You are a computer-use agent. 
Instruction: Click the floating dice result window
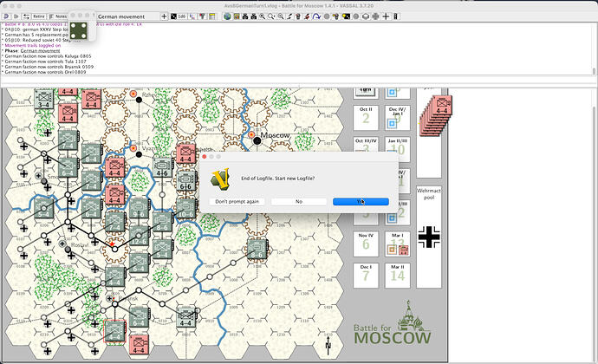78,29
